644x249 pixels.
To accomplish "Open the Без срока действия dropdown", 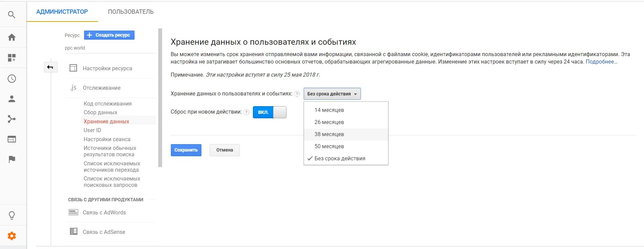I will [x=332, y=94].
